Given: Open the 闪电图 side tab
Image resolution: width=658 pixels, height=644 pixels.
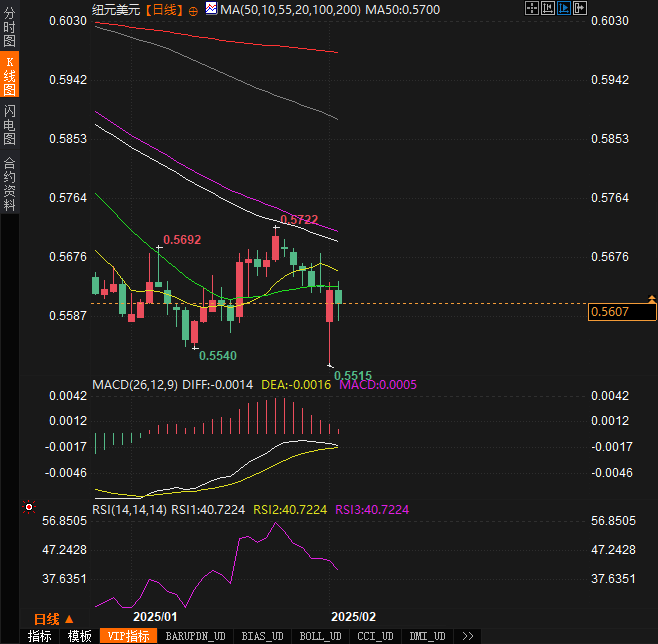Looking at the screenshot, I should click(x=9, y=124).
